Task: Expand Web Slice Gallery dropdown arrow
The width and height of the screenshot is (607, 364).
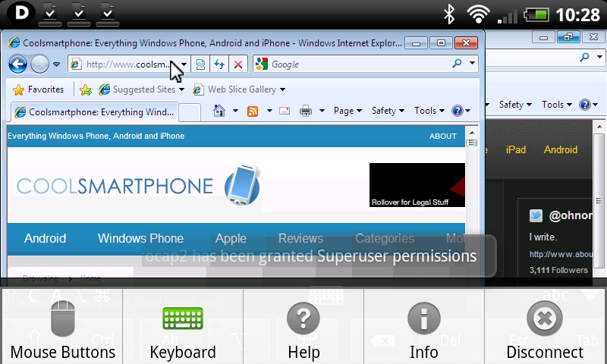Action: (282, 89)
